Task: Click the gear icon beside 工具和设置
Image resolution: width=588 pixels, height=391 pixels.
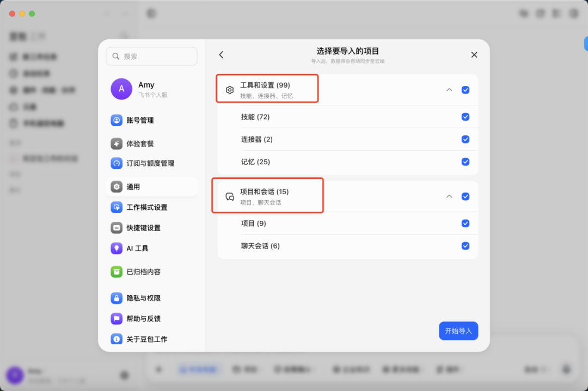Action: [x=230, y=90]
